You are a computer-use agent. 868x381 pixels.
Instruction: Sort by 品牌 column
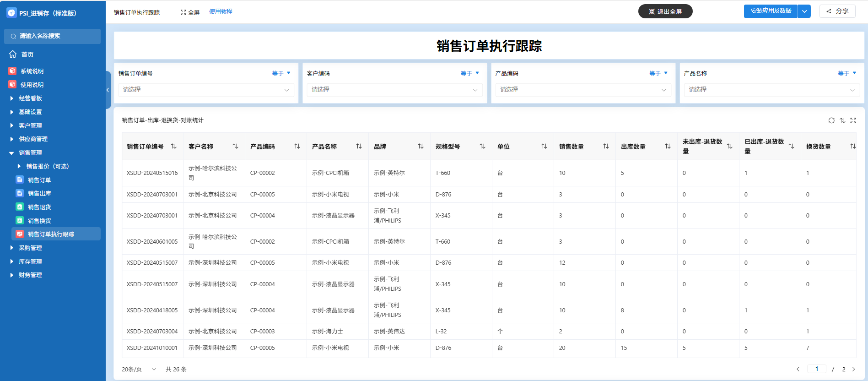pyautogui.click(x=421, y=146)
